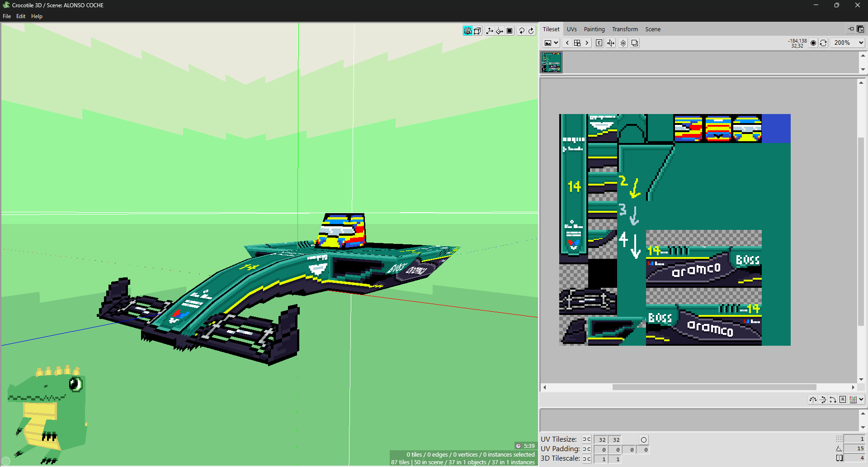This screenshot has width=868, height=467.
Task: Click the refresh tileset icon beside zoom
Action: pos(823,43)
